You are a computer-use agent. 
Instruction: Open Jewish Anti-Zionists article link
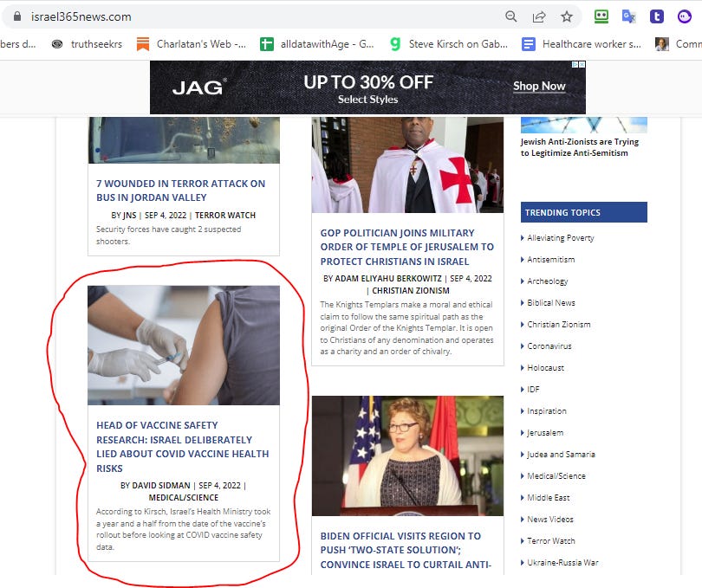click(579, 147)
